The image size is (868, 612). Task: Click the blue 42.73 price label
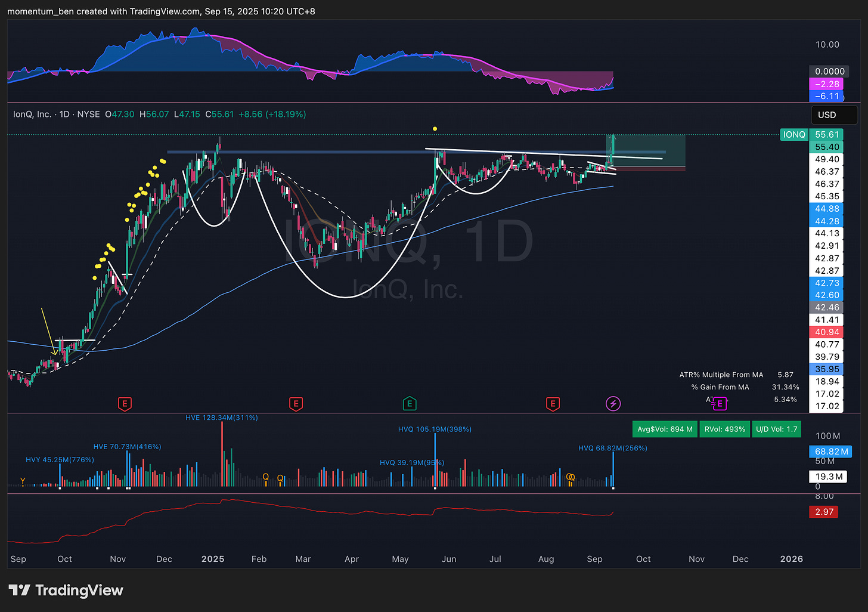coord(827,283)
